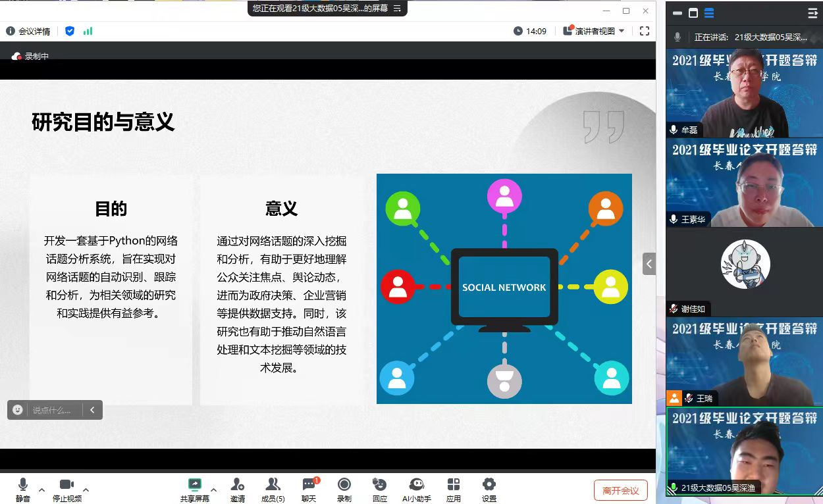
Task: Open 设置 settings gear
Action: click(489, 490)
